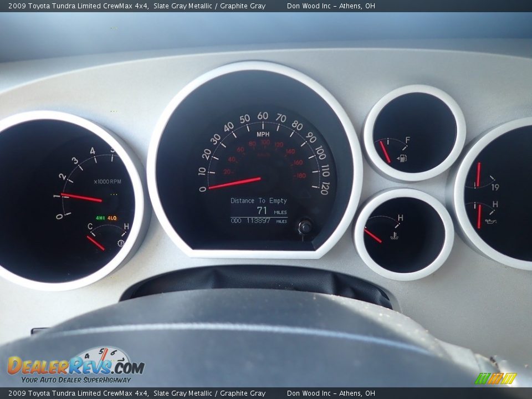Click the "MILES" unit beside the 71 reading
Image resolution: width=532 pixels, height=399 pixels.
(280, 212)
